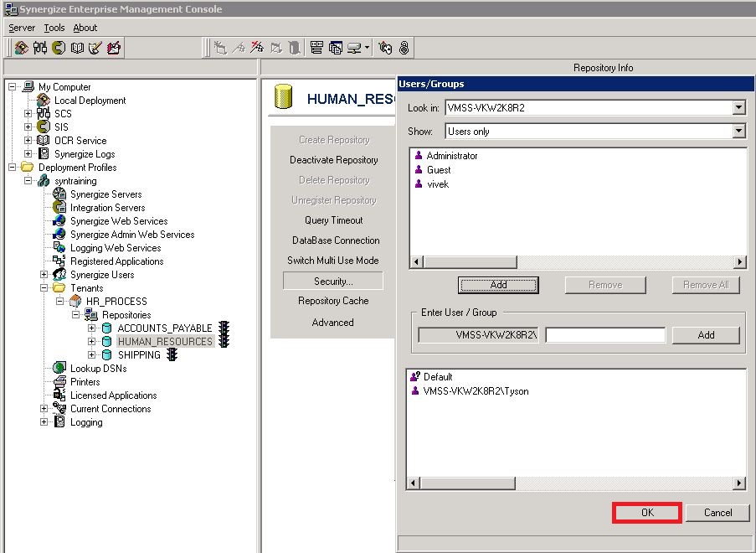Select Deactivate Repository option
The image size is (756, 553).
point(334,160)
